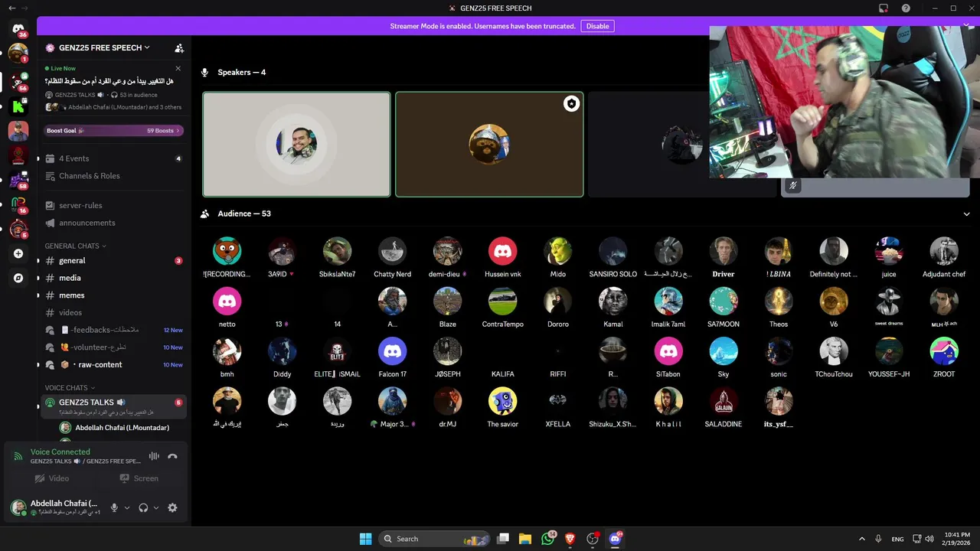The image size is (980, 551).
Task: Click the first speaker tile with grey background
Action: coord(296,145)
